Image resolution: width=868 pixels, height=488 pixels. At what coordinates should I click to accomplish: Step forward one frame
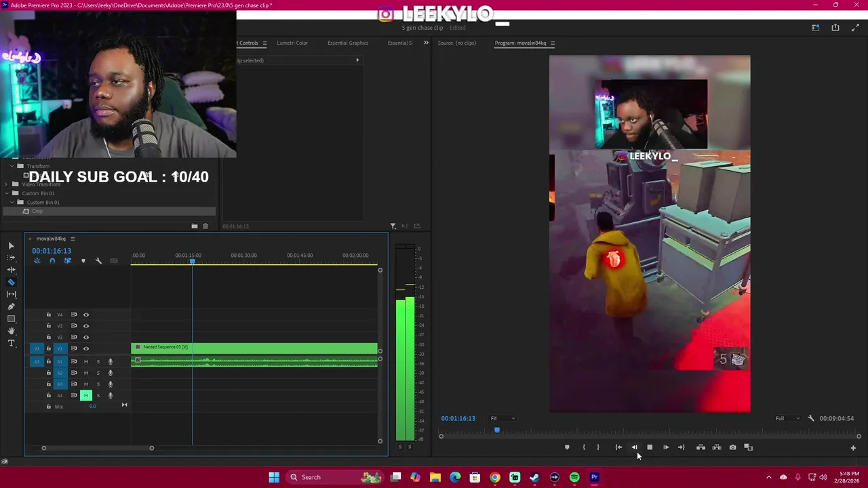point(666,447)
